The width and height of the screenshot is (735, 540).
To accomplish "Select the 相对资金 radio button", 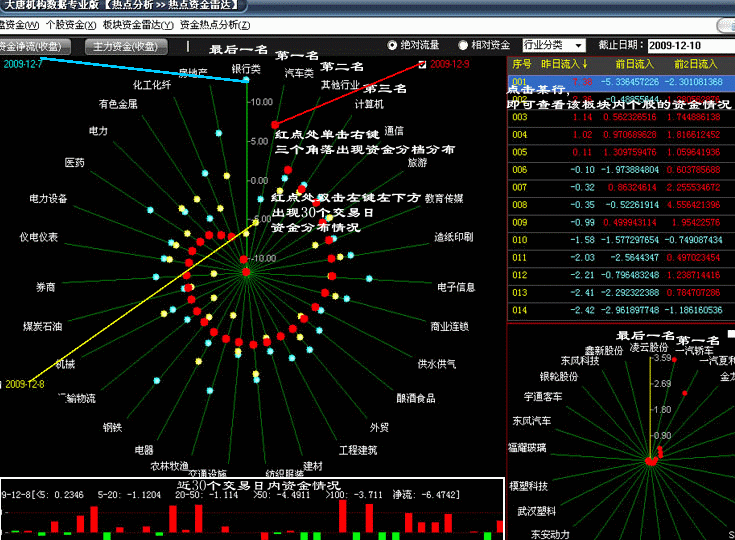I will click(x=463, y=45).
